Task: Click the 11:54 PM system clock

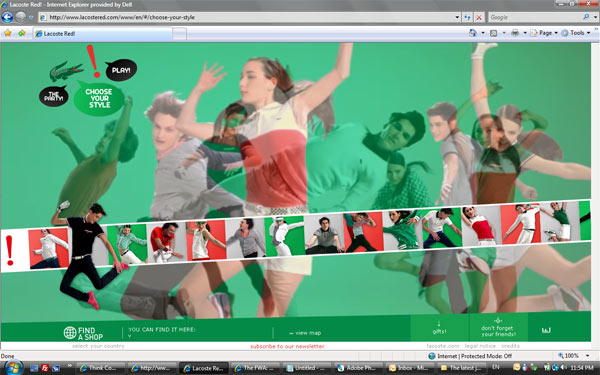Action: (x=582, y=368)
